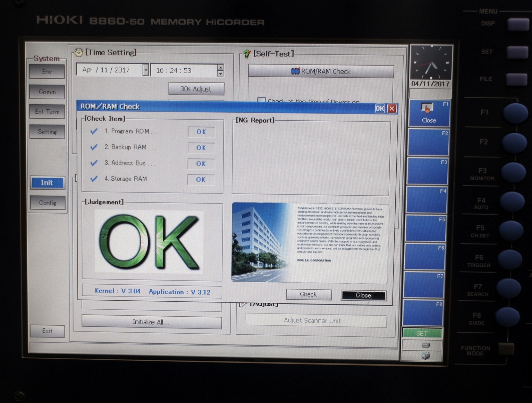Viewport: 532px width, 403px height.
Task: Click the Apr / 11 / 2017 date field
Action: tap(109, 70)
